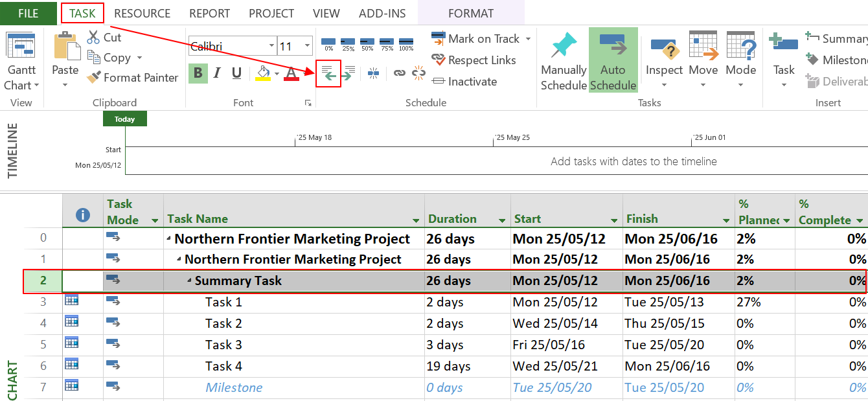The width and height of the screenshot is (868, 401).
Task: Toggle Italic formatting
Action: pos(217,73)
